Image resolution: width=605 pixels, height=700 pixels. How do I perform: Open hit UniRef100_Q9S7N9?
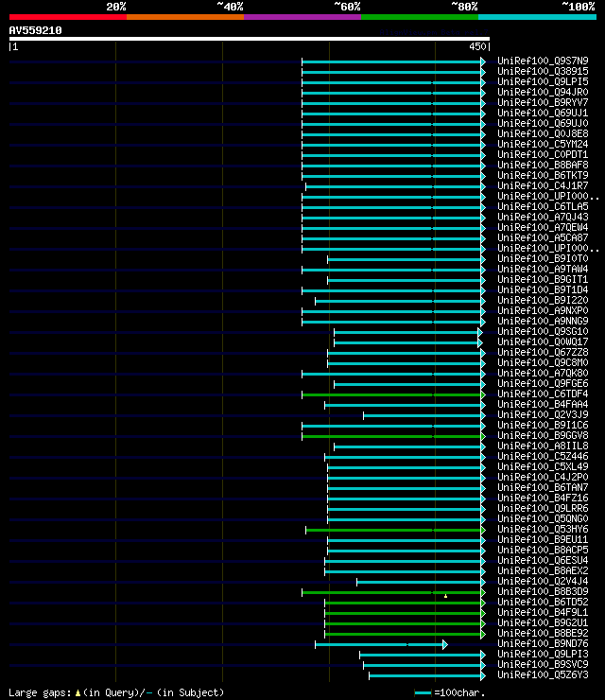click(543, 61)
